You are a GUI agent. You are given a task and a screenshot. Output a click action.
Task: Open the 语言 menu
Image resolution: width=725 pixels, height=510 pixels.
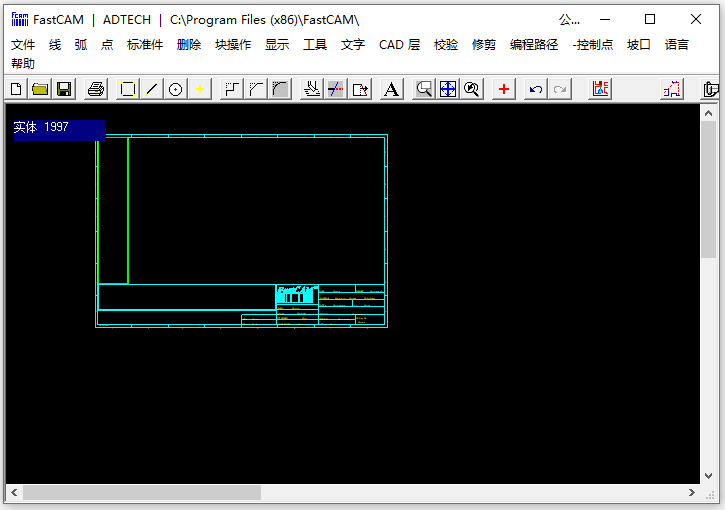676,45
